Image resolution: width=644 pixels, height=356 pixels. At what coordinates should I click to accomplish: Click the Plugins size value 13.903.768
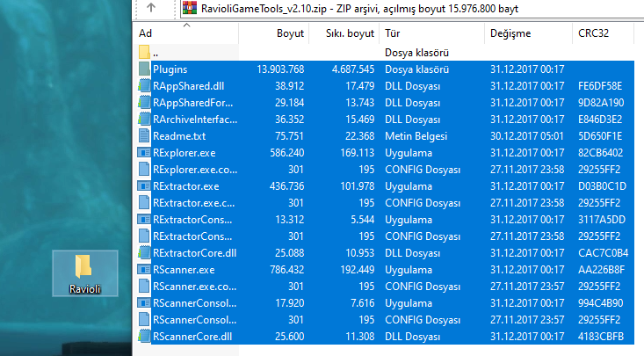tap(280, 69)
